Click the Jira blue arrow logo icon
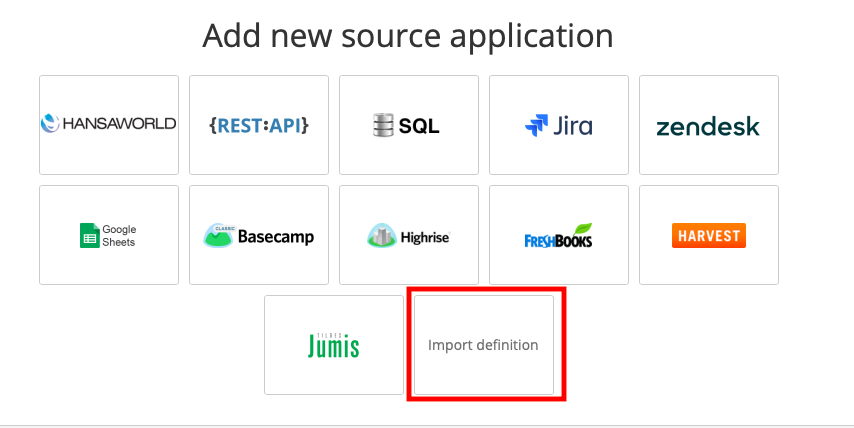854x428 pixels. click(536, 126)
